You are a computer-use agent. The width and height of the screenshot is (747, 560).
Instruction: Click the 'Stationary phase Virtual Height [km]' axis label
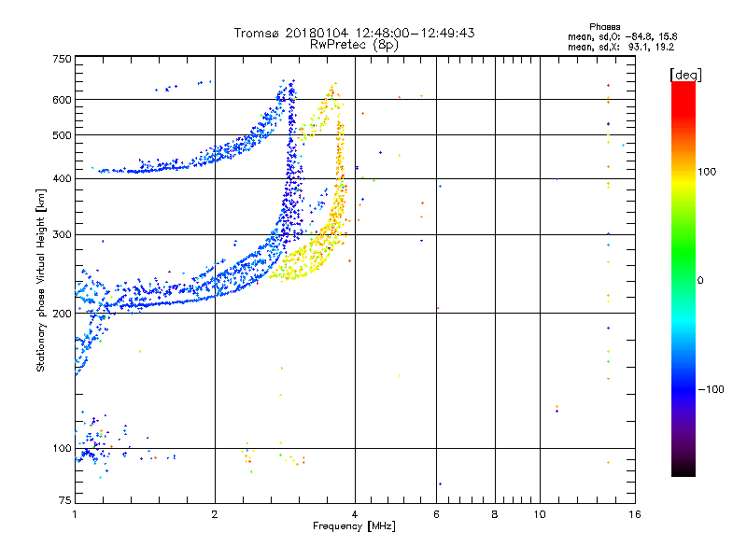[41, 280]
